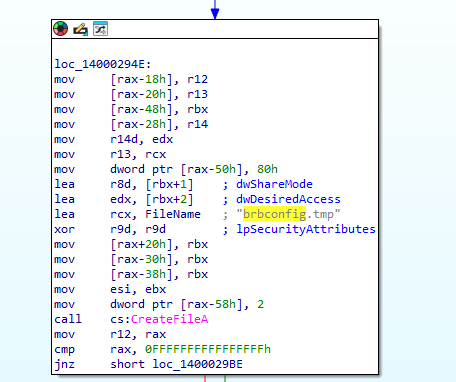The image size is (456, 382).
Task: Select the dwDesiredAccess comment
Action: coord(288,199)
